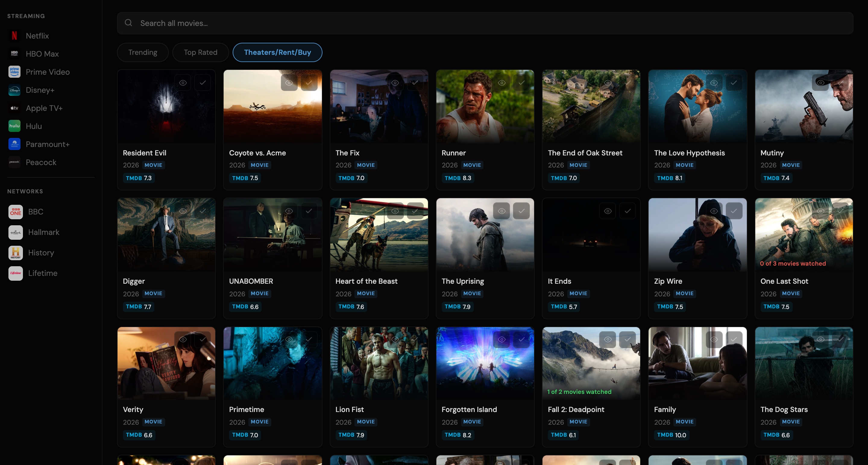
Task: Open the Digger movie poster
Action: click(166, 235)
